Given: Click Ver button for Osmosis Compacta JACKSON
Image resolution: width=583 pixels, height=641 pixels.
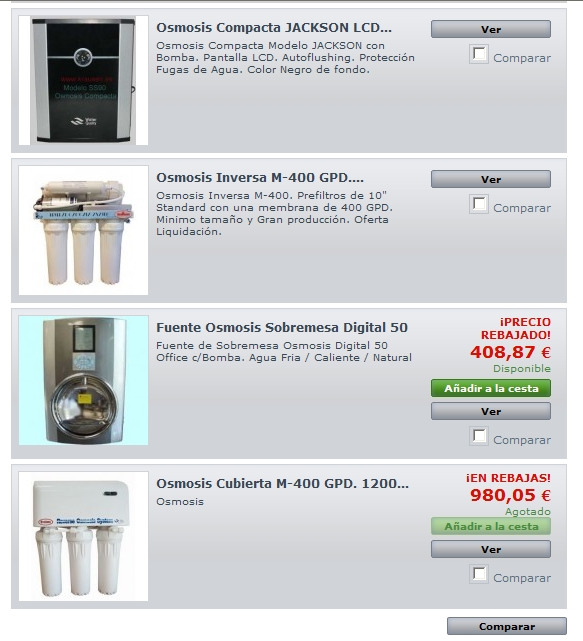Looking at the screenshot, I should click(x=491, y=29).
